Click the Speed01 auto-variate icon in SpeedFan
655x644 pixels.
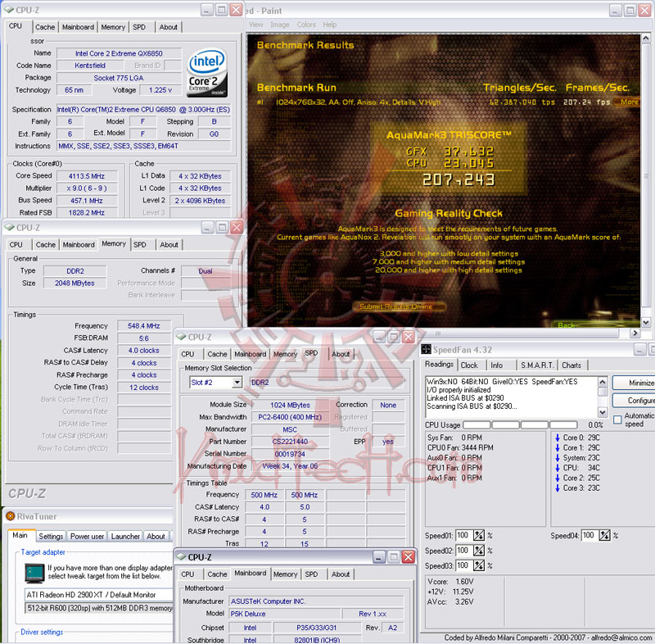479,535
